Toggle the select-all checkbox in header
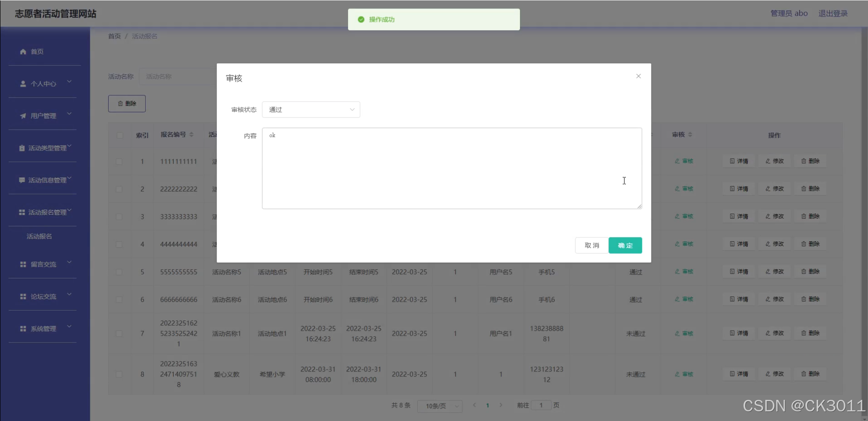Screen dimensions: 868x421 click(120, 135)
